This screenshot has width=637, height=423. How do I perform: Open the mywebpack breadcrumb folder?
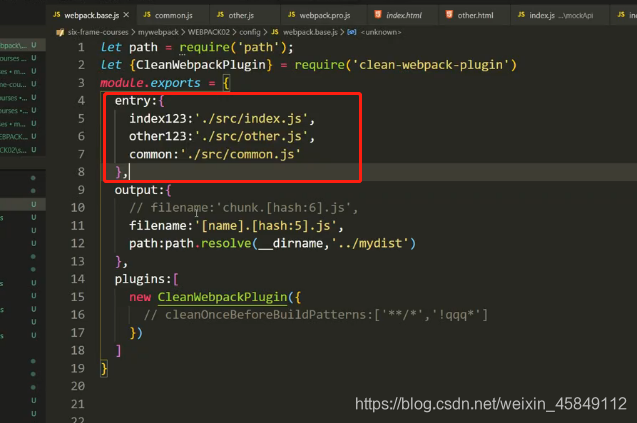tap(158, 32)
